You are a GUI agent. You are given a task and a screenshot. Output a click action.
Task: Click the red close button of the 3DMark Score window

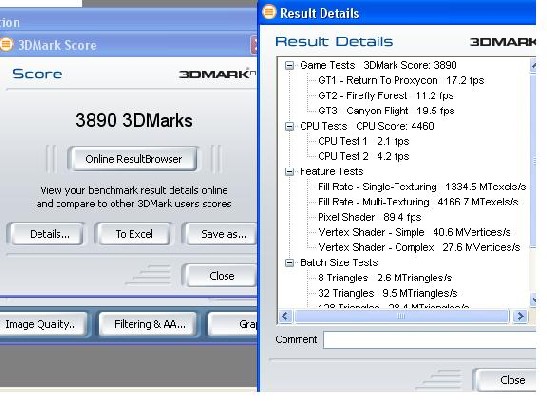[254, 45]
